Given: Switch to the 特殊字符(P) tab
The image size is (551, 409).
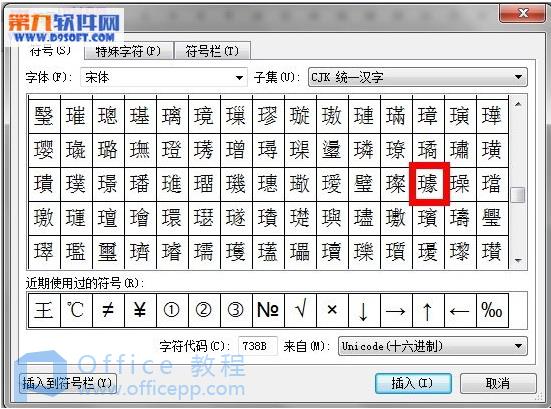Looking at the screenshot, I should [x=129, y=51].
